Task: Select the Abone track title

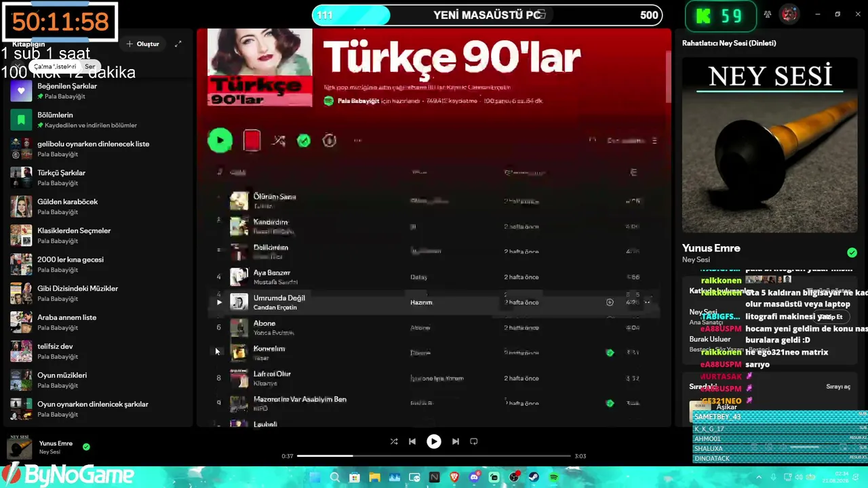Action: coord(264,323)
